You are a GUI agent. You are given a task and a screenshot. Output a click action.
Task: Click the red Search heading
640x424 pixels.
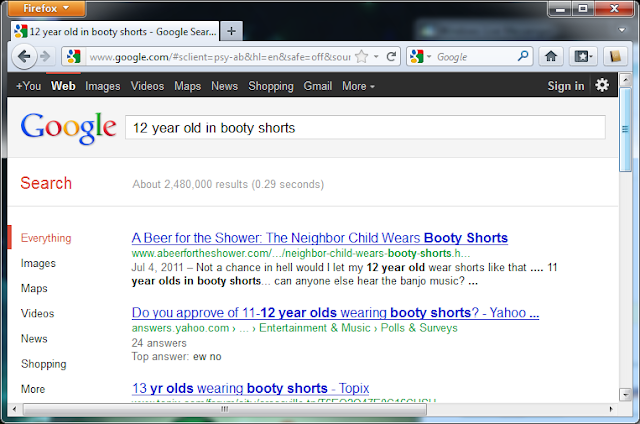[x=46, y=183]
